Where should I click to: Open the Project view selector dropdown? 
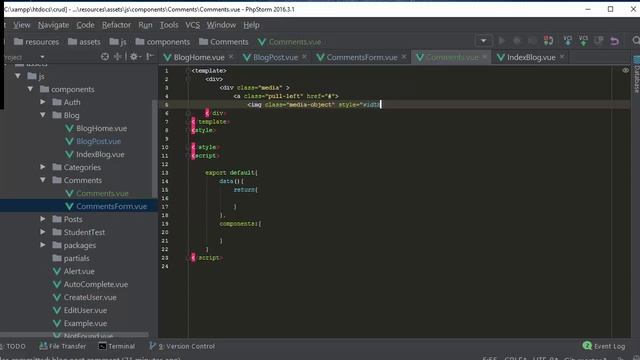pos(42,57)
